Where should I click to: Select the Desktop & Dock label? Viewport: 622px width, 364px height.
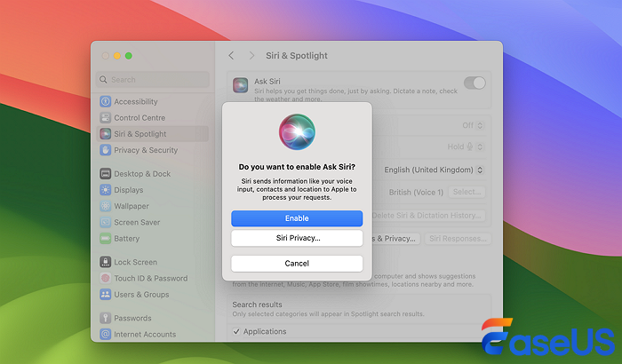pyautogui.click(x=142, y=174)
